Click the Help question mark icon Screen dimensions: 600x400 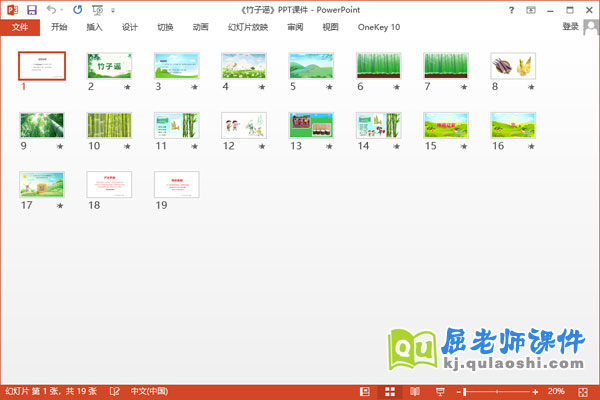(x=512, y=10)
